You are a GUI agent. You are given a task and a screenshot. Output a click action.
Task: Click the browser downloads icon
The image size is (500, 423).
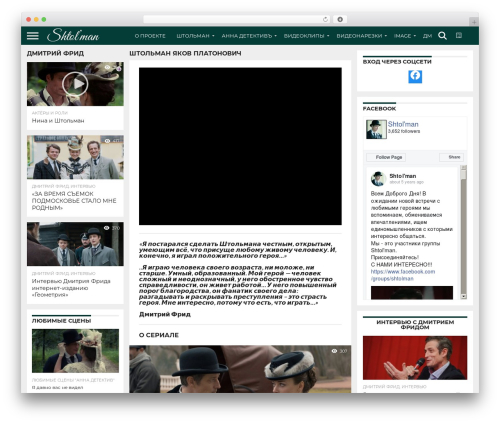[x=340, y=19]
